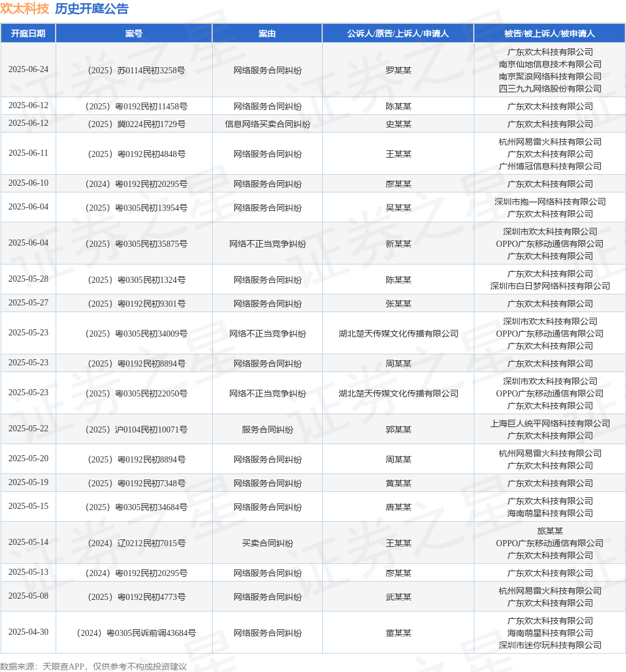Click plaintiff name 张某某

399,304
